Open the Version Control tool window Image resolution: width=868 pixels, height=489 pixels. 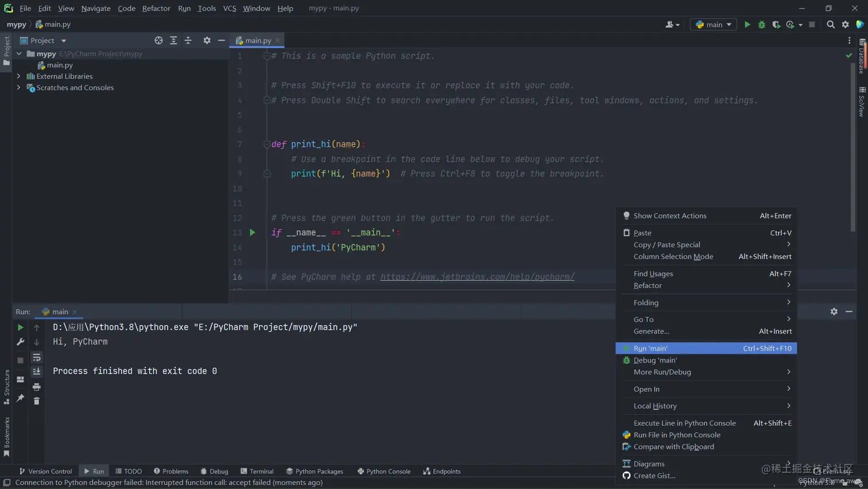pos(45,471)
